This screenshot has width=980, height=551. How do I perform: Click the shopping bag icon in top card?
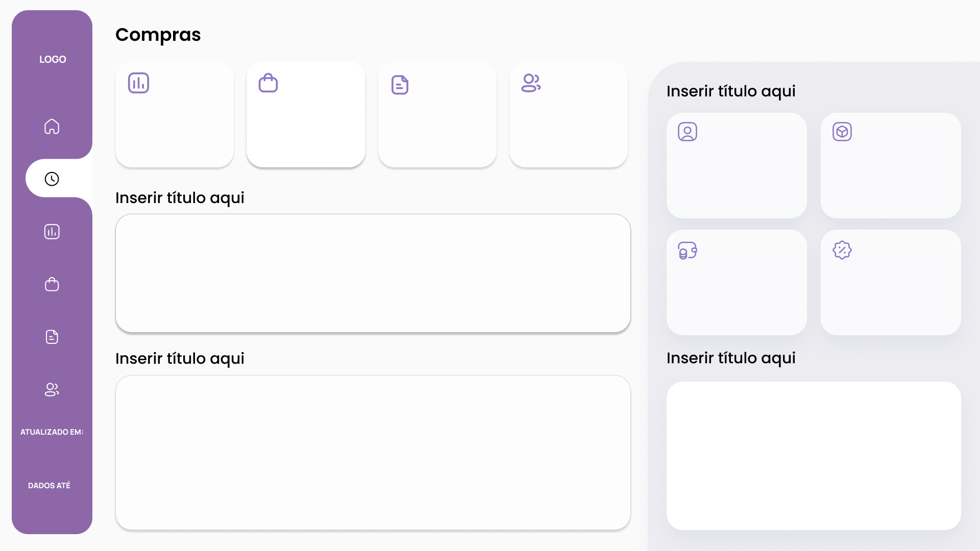(x=268, y=83)
